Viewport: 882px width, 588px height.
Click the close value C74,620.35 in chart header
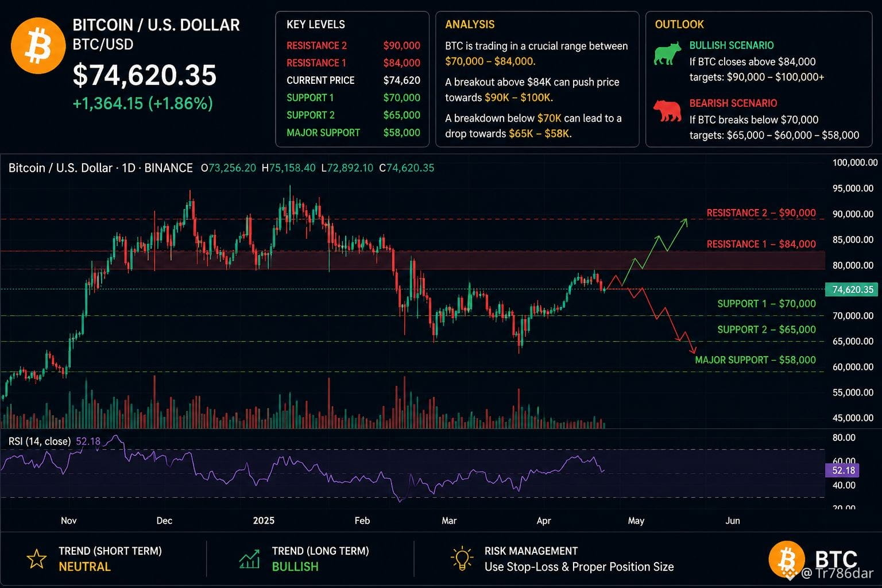[x=407, y=168]
